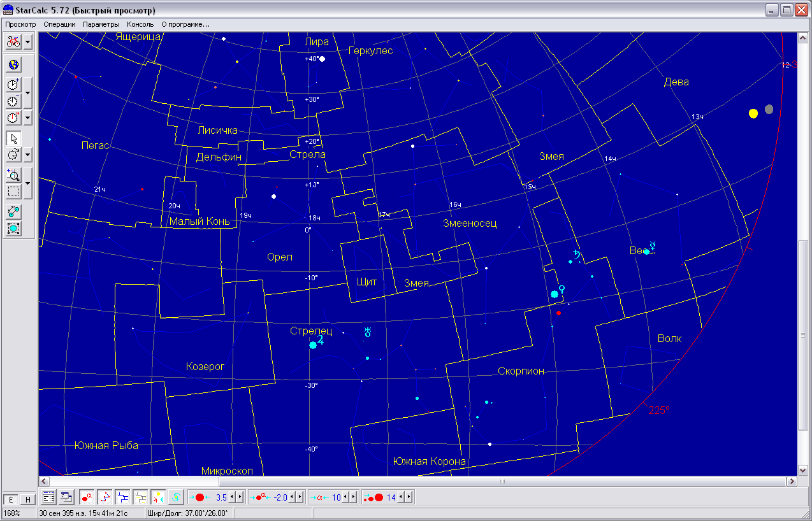Viewport: 812px width, 521px height.
Task: Toggle the dashed grid lines button
Action: [x=141, y=497]
